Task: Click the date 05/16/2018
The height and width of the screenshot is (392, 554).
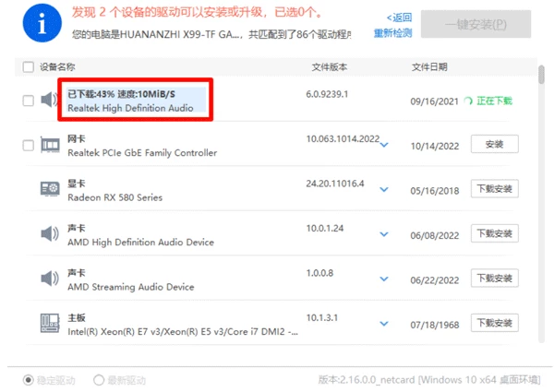Action: pos(435,191)
